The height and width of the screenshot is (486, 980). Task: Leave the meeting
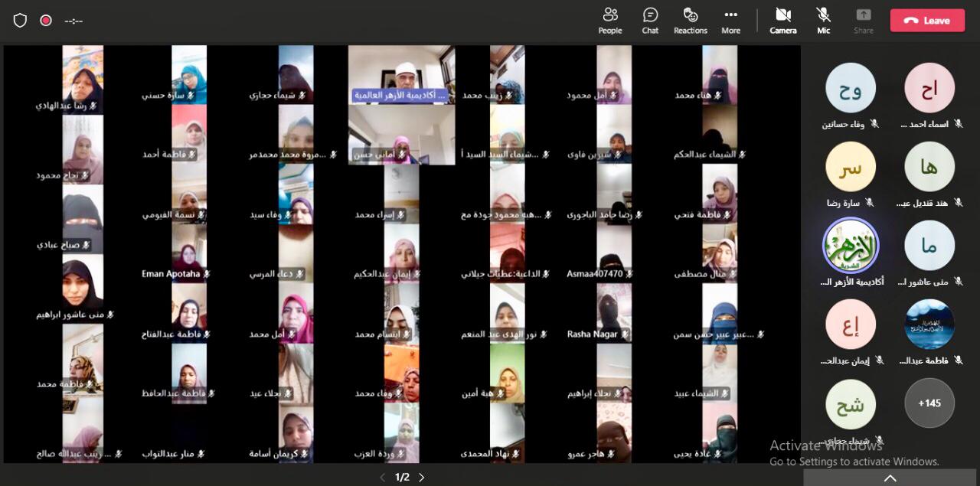927,21
